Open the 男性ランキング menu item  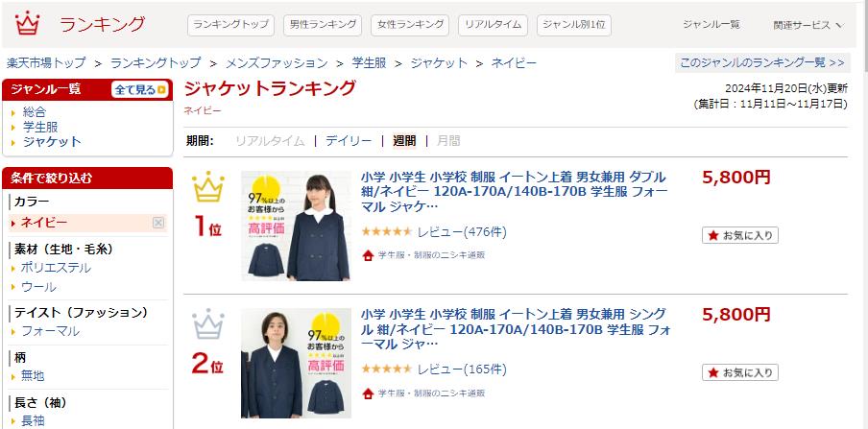tap(323, 25)
